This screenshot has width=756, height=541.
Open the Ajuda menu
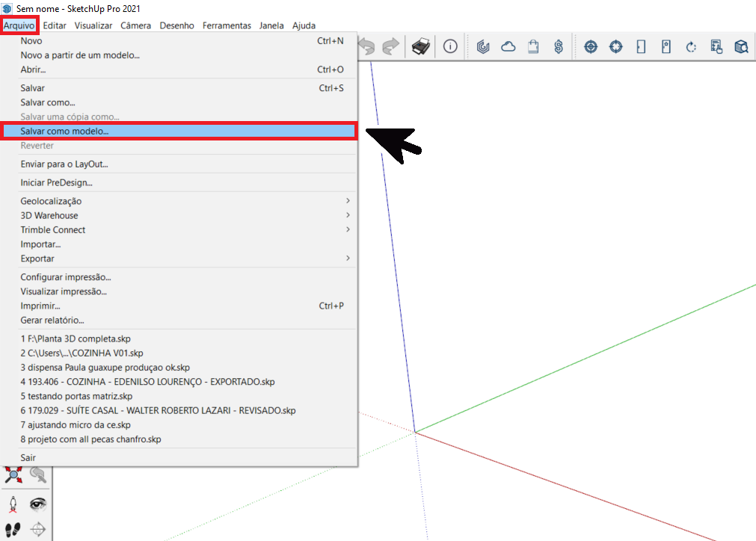[304, 25]
